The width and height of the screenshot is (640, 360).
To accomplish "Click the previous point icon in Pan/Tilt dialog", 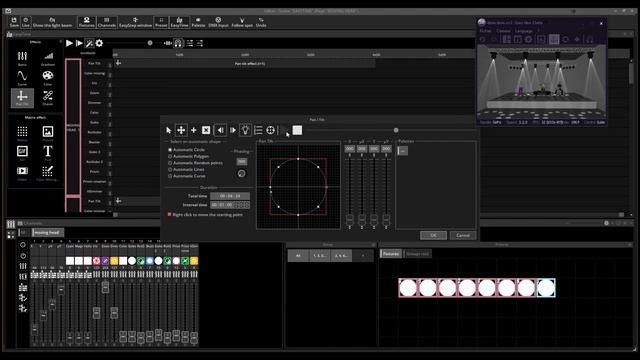I will (x=220, y=130).
